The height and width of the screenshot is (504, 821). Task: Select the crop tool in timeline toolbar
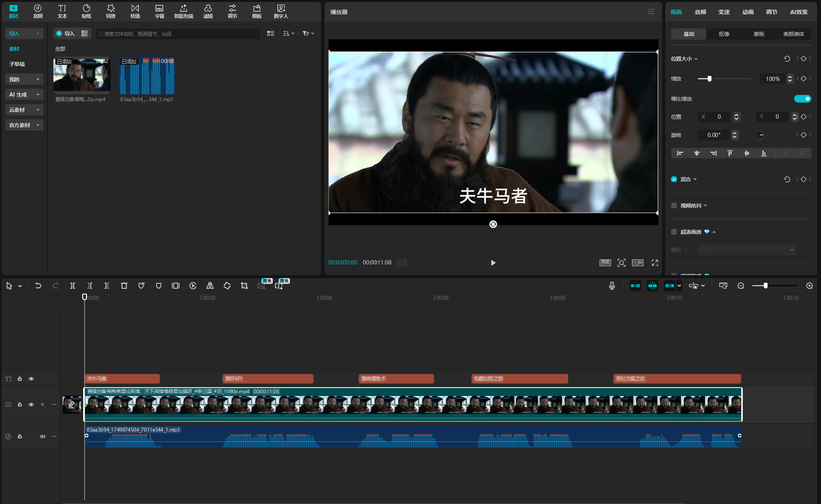pos(244,286)
